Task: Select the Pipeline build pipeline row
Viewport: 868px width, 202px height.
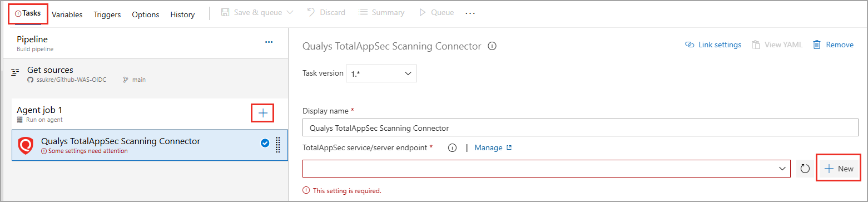Action: [x=146, y=43]
